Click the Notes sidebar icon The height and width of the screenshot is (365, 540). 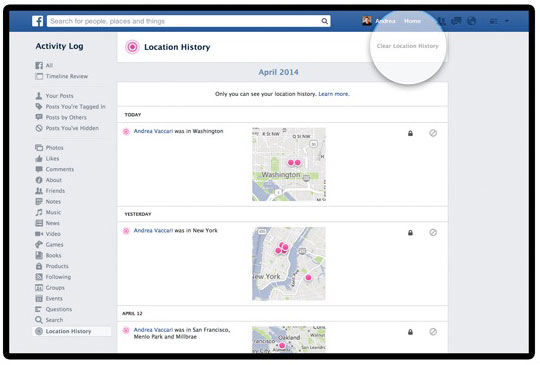pos(39,201)
